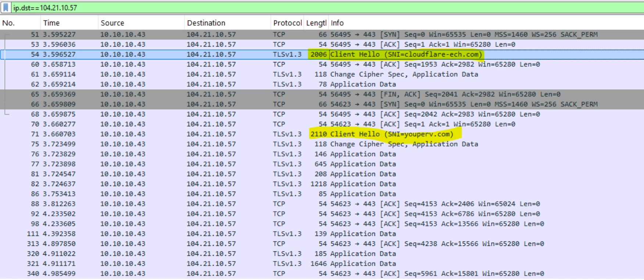Sort by the Destination column header
This screenshot has width=644, height=280.
228,23
